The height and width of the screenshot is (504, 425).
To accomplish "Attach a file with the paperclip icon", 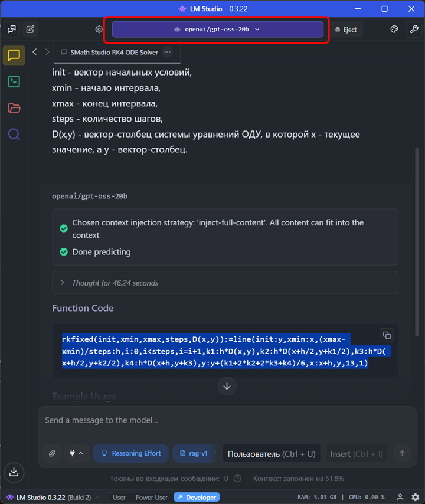I will [x=52, y=453].
